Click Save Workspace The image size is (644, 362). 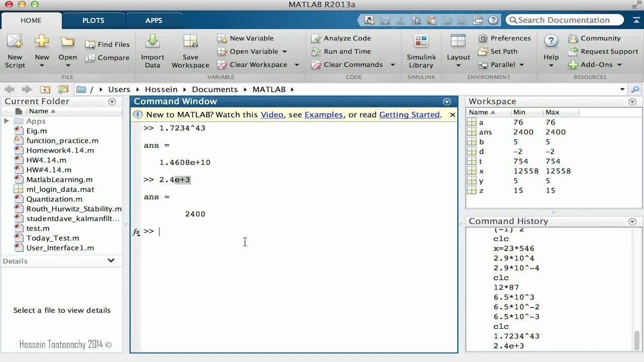190,51
